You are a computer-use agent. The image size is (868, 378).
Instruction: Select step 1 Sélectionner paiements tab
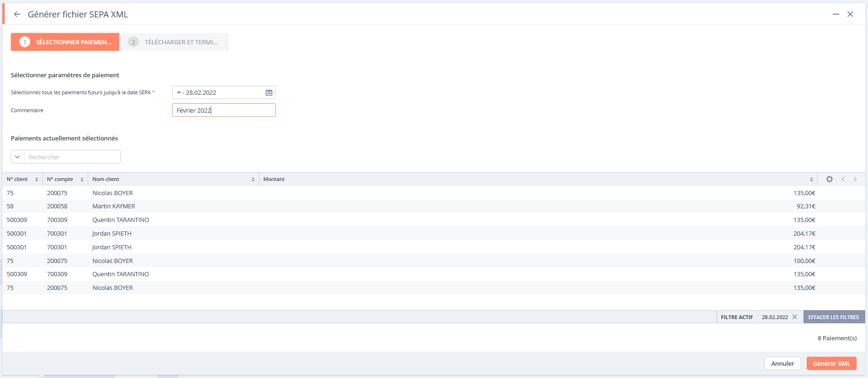pyautogui.click(x=65, y=42)
